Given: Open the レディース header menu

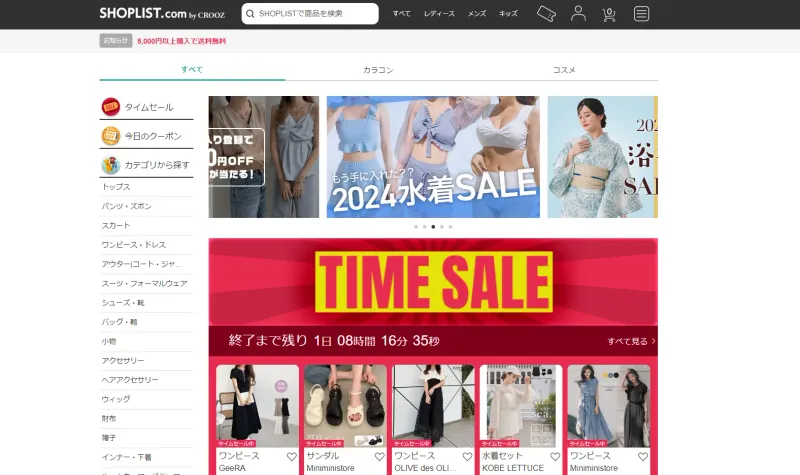Looking at the screenshot, I should 439,14.
